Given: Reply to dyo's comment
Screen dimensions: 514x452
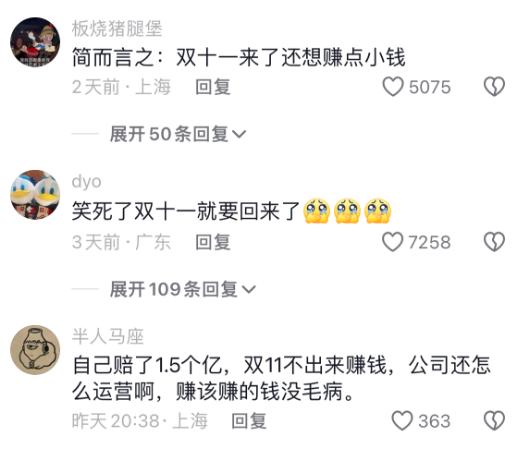Looking at the screenshot, I should pos(213,242).
